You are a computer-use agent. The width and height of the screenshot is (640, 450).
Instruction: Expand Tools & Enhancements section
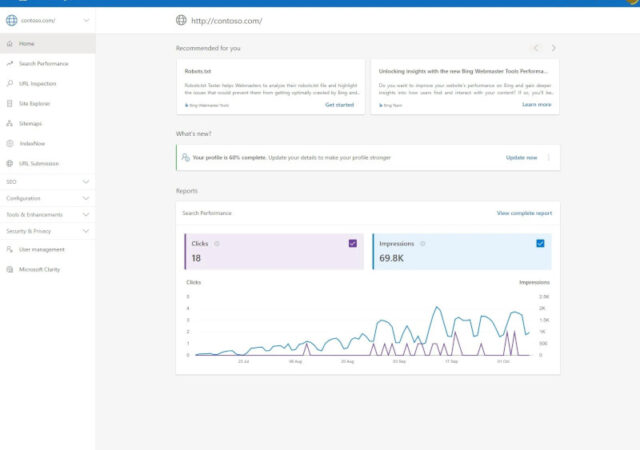(x=48, y=215)
